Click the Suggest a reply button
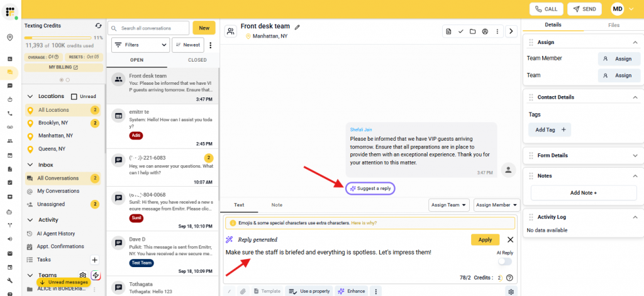This screenshot has width=644, height=296. [371, 189]
